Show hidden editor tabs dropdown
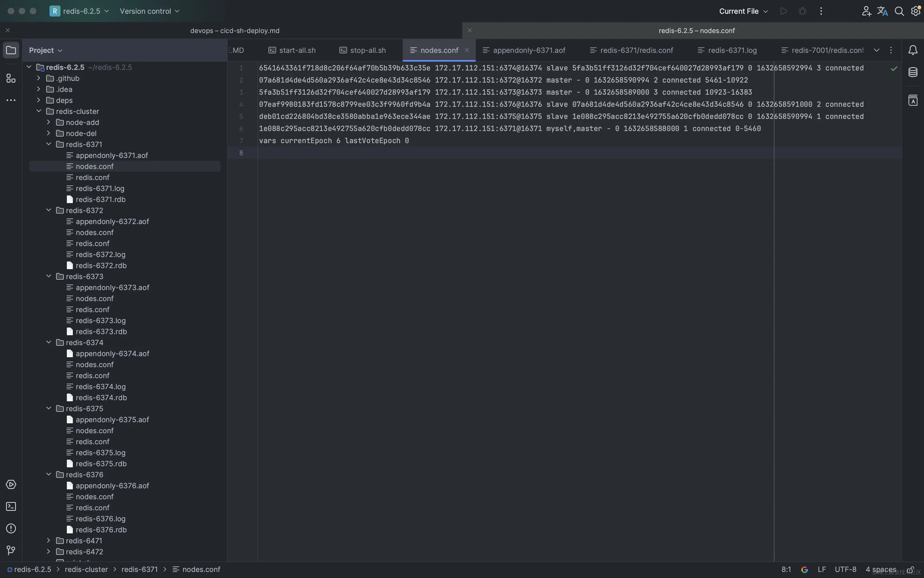The width and height of the screenshot is (924, 578). (877, 50)
